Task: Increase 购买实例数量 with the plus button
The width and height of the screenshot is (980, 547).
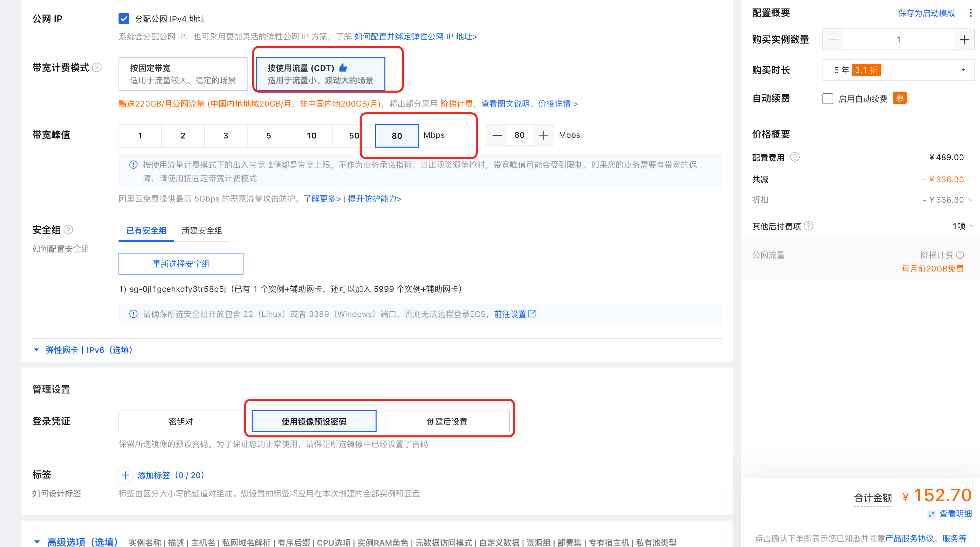Action: (964, 40)
